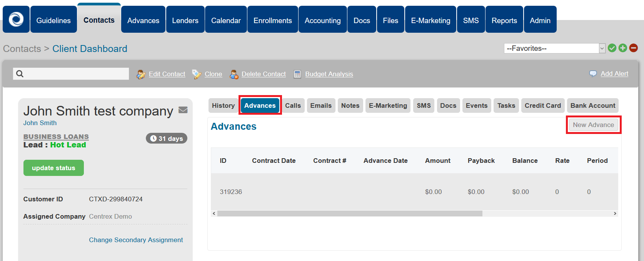Image resolution: width=644 pixels, height=261 pixels.
Task: Click advance ID 319236 in table
Action: [x=231, y=192]
